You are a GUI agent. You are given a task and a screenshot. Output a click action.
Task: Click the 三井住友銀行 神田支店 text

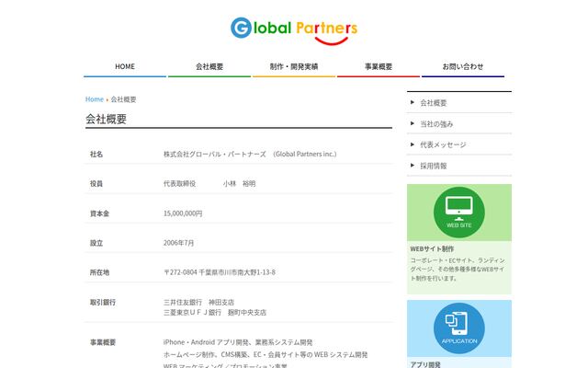198,303
